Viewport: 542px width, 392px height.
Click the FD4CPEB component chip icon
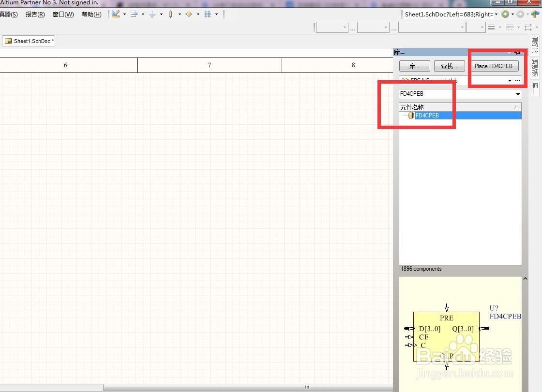(411, 116)
